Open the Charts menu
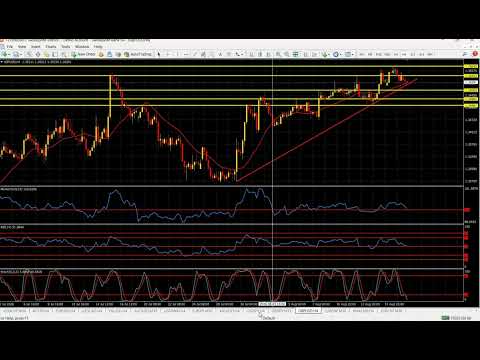The image size is (480, 360). (51, 47)
